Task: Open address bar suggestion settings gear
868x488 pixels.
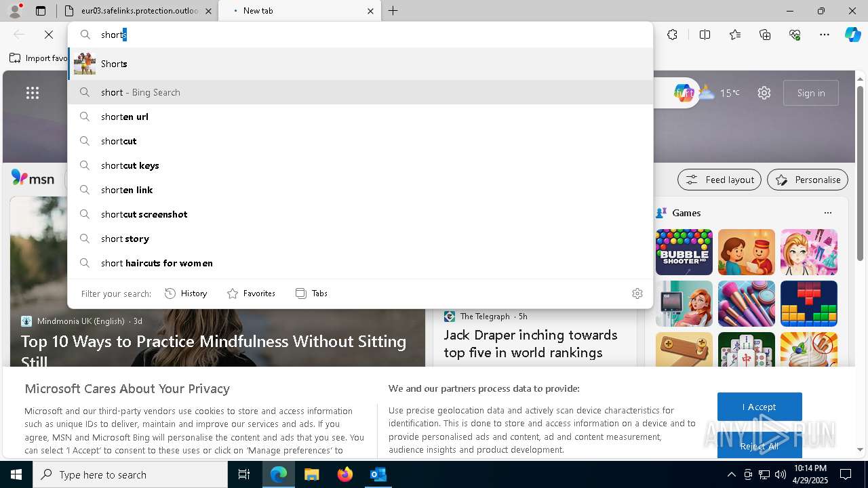Action: coord(637,293)
